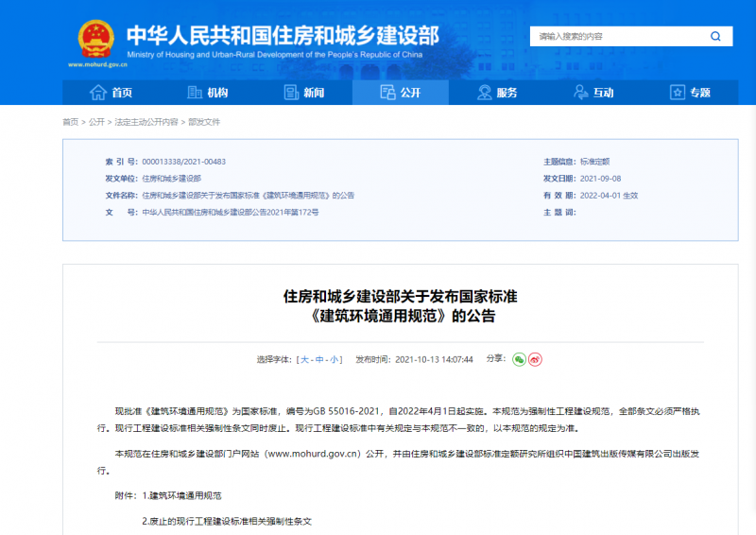Click the news icon for 新闻
This screenshot has height=535, width=756.
click(292, 93)
